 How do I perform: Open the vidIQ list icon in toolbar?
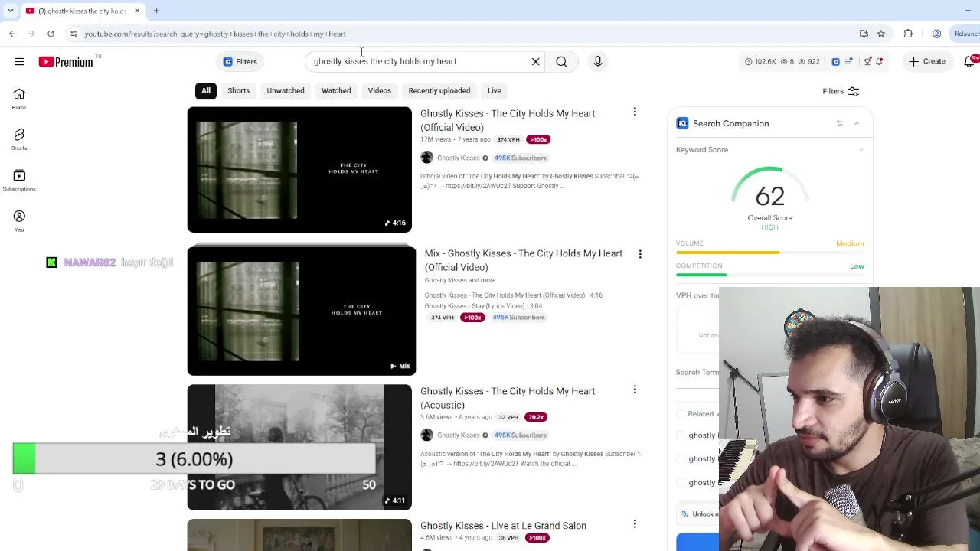pyautogui.click(x=848, y=61)
